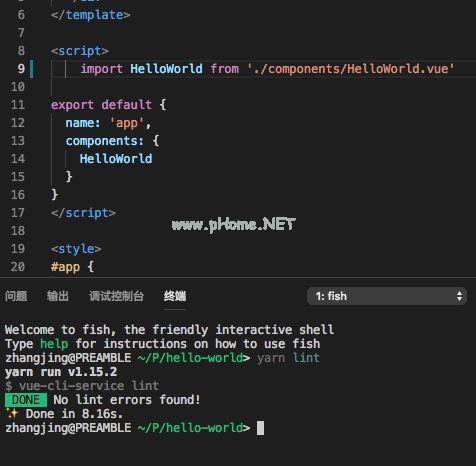This screenshot has width=476, height=466.
Task: Click the './components/HelloWorld.vue' import path string
Action: (351, 69)
